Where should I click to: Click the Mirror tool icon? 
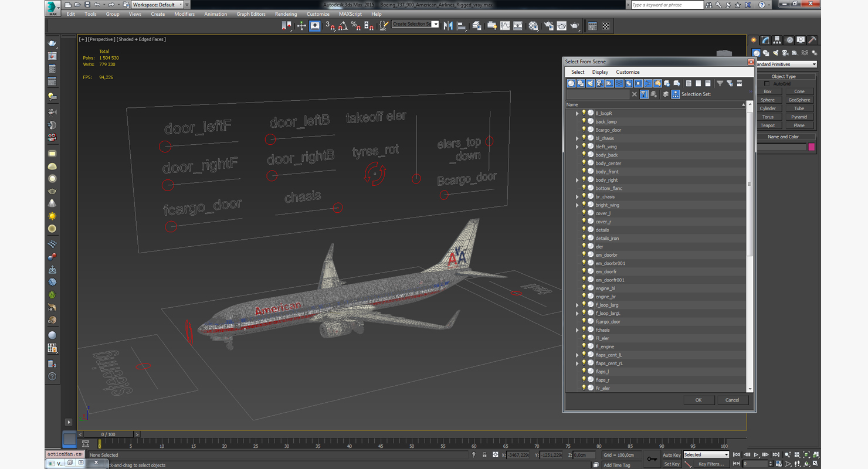coord(448,26)
